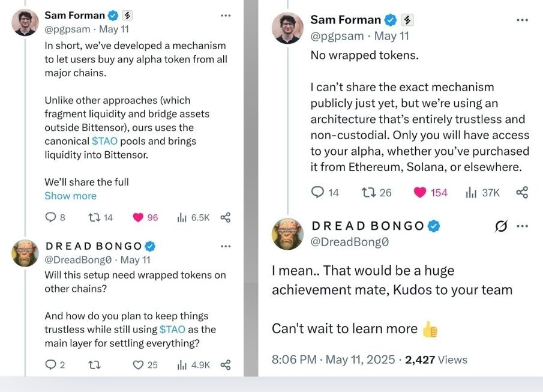Open the more options menu on the top-left tweet
Screen dimensions: 543x392
coord(226,15)
